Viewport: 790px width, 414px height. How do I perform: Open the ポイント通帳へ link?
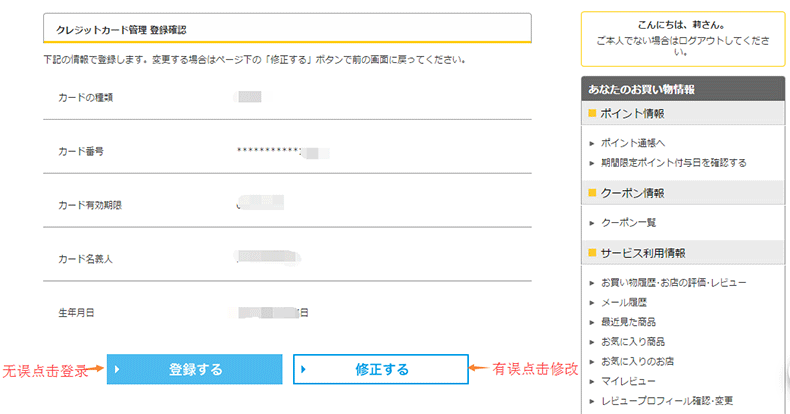point(632,143)
